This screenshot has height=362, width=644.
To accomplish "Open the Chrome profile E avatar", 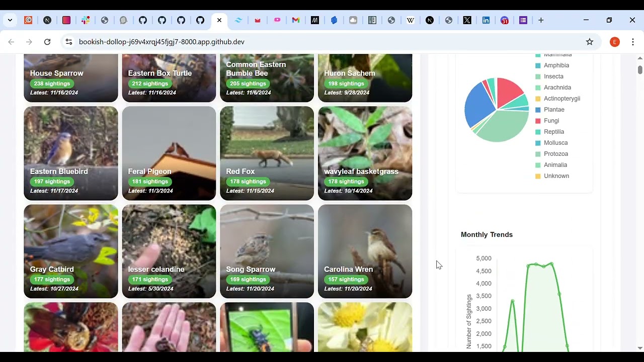I will [x=614, y=42].
